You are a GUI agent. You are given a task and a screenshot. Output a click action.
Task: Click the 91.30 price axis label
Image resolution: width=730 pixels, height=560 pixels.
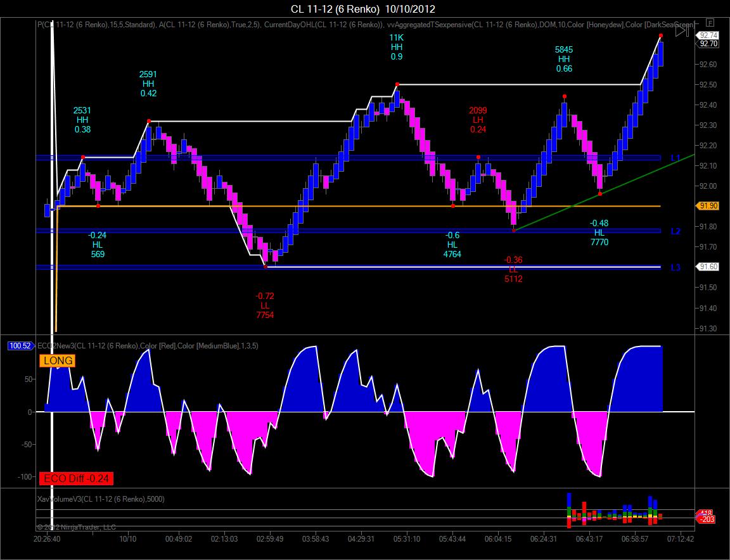tap(708, 329)
